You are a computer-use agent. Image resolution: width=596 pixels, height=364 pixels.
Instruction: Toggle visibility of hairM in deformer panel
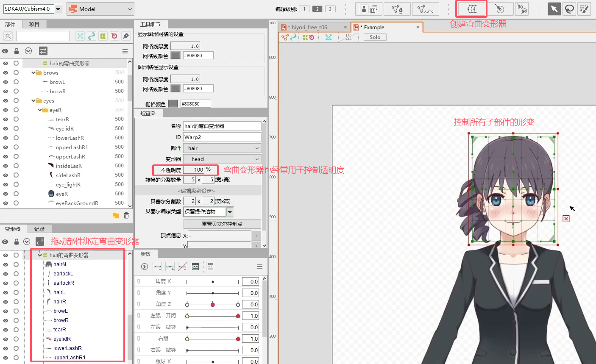(x=6, y=264)
